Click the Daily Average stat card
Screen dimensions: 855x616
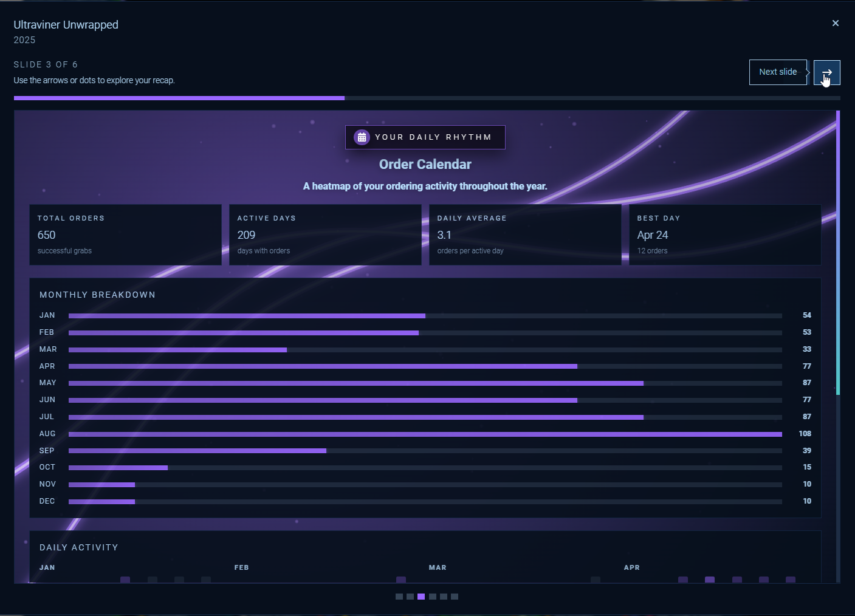click(x=525, y=234)
